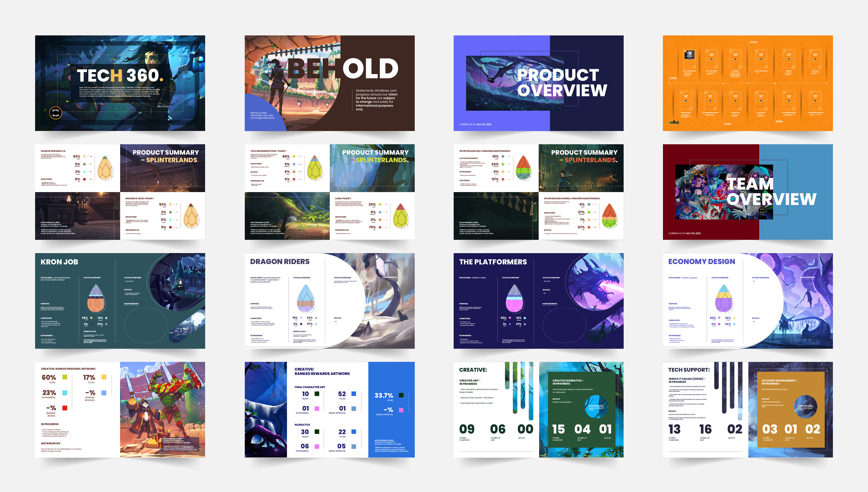Select the "MODERN & WILD: PHASE 1" title
Screen dimensions: 868x492
pos(139,198)
